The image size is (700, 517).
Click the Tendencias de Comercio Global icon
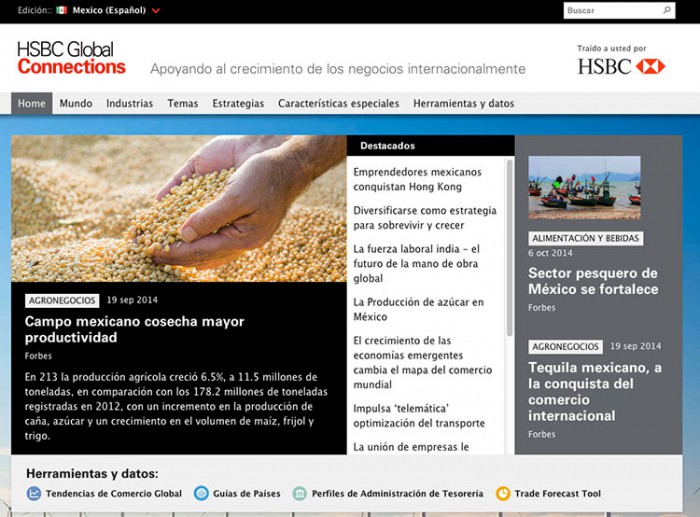(34, 493)
